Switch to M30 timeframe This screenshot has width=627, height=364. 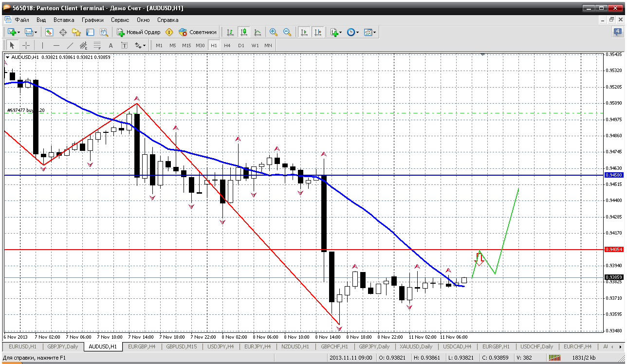[200, 45]
